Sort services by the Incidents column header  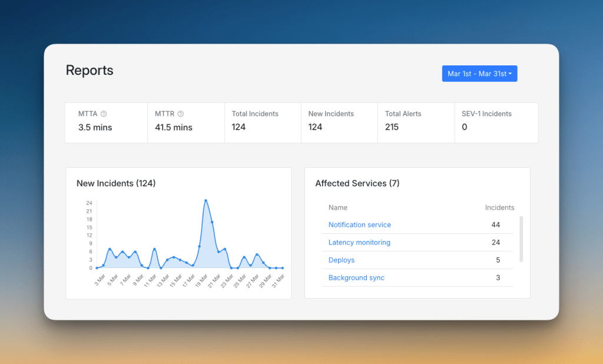point(499,207)
